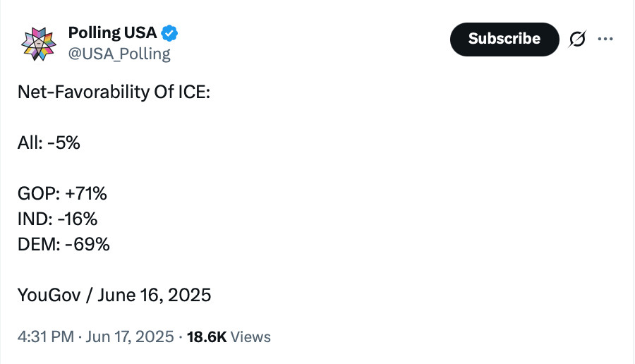Open the Jun 17, 2025 post date

[x=130, y=337]
